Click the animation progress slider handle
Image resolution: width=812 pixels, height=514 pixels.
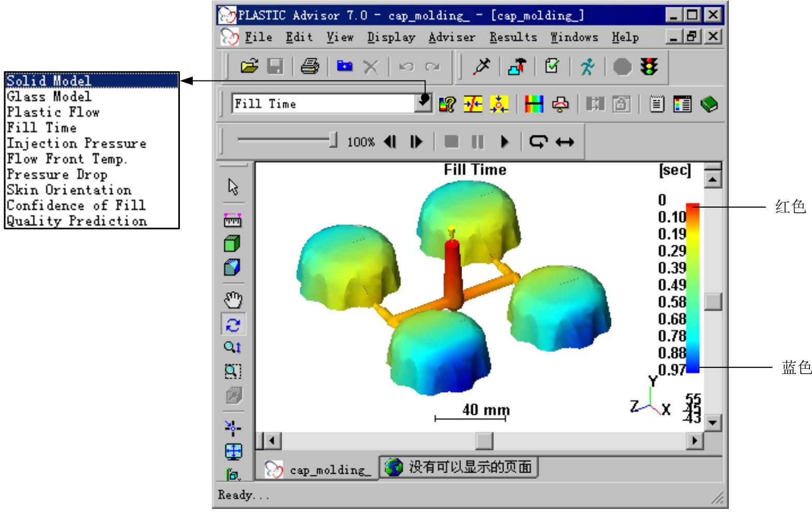point(333,141)
